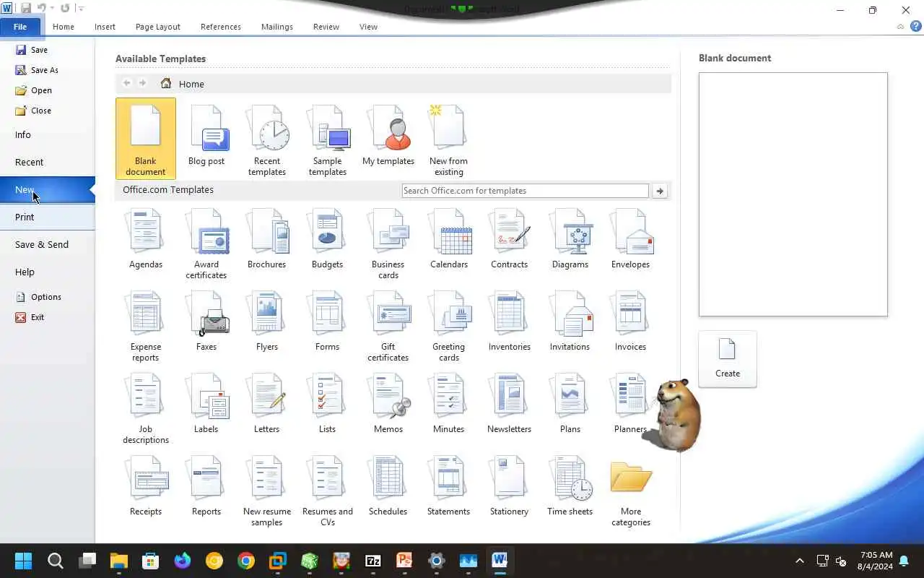Click the template search go arrow
Image resolution: width=924 pixels, height=578 pixels.
(x=660, y=191)
